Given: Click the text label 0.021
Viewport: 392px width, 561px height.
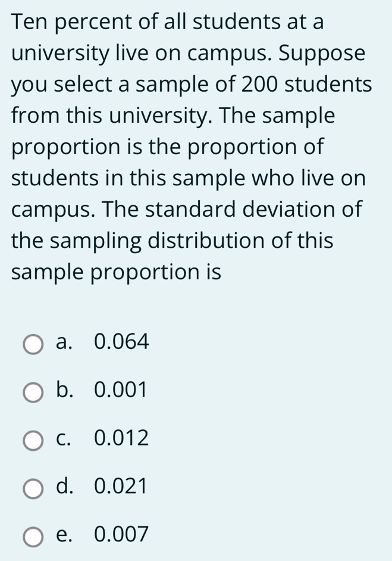Looking at the screenshot, I should point(120,487).
